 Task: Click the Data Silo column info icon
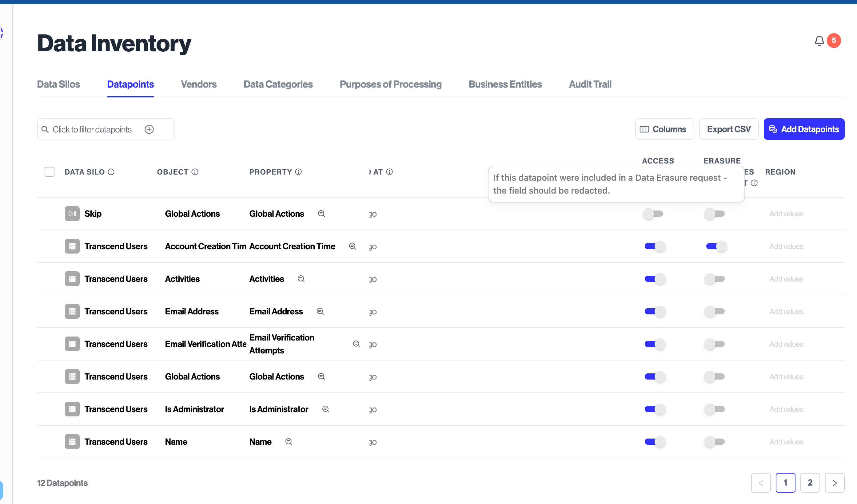111,172
